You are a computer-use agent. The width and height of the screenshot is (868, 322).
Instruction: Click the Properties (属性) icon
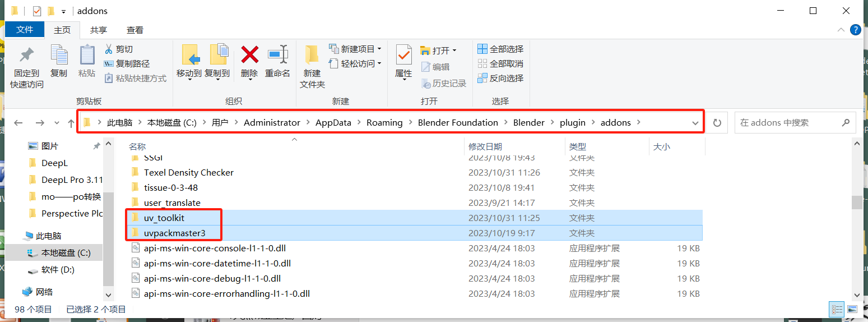(x=403, y=55)
